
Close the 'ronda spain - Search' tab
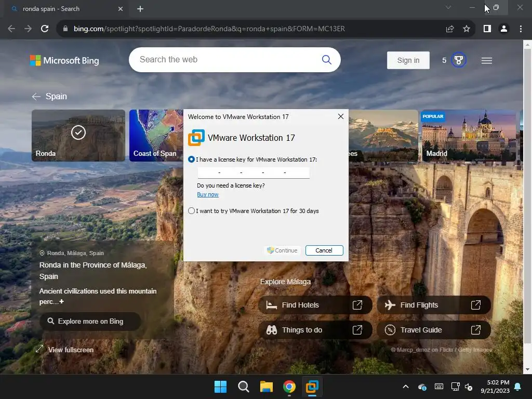click(x=120, y=9)
